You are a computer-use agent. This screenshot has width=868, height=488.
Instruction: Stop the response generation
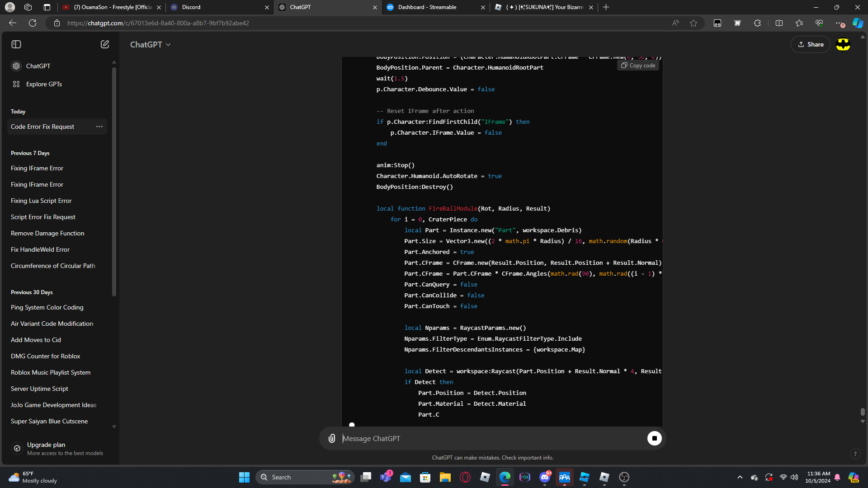(x=654, y=438)
